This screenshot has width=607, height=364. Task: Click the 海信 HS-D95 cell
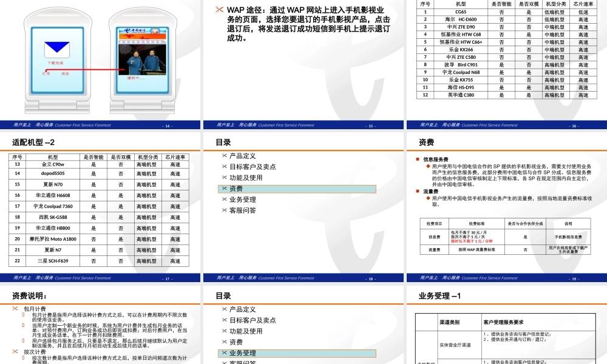[x=461, y=87]
